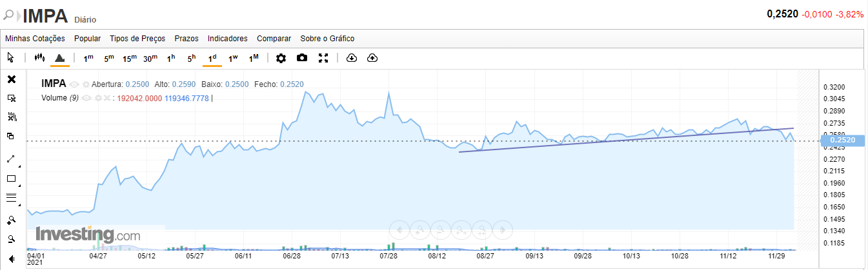Image resolution: width=868 pixels, height=270 pixels.
Task: Click zoom in magnifier in left sidebar
Action: point(11,219)
